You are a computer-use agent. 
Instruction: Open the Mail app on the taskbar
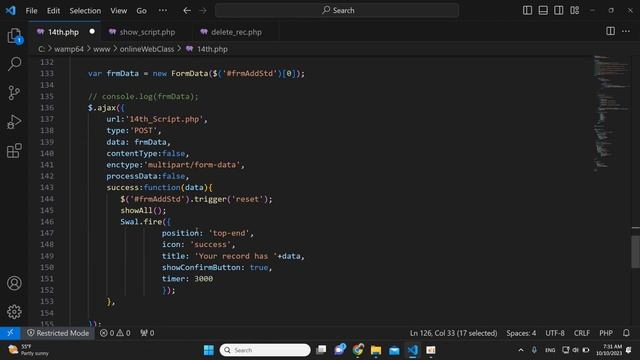tap(394, 350)
